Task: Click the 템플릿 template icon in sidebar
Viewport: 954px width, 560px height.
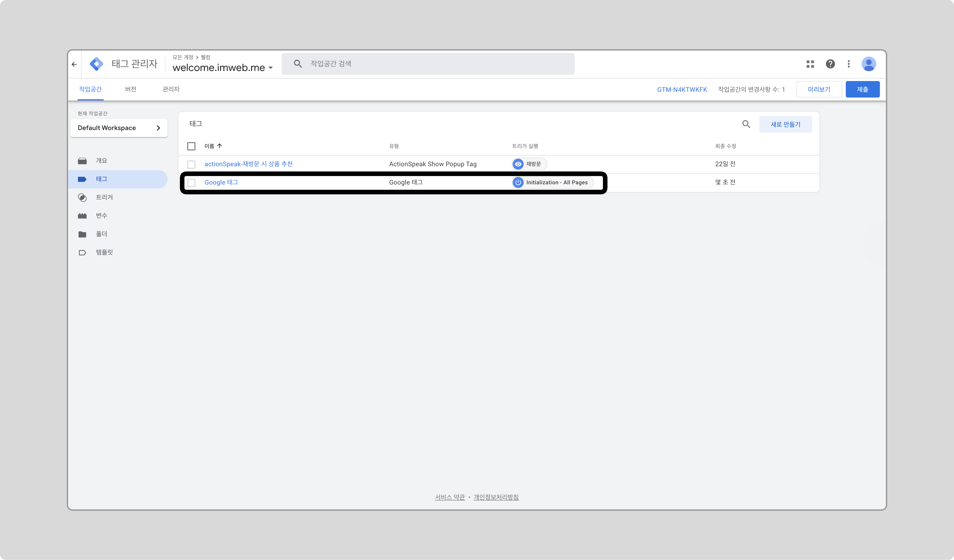Action: click(x=82, y=253)
